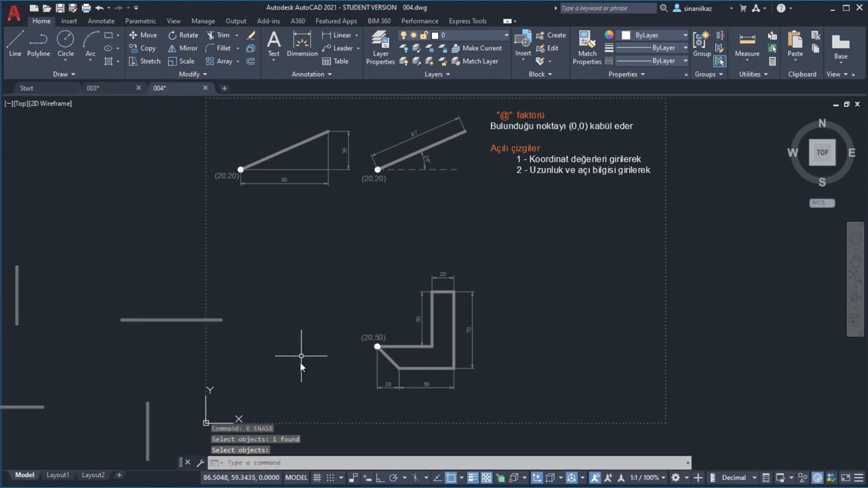Click the Move tool
Screen dimensions: 868x488
tap(142, 35)
